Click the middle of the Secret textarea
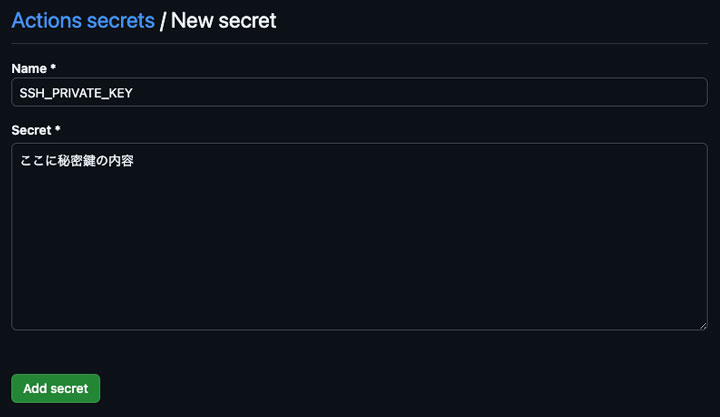 (x=359, y=236)
